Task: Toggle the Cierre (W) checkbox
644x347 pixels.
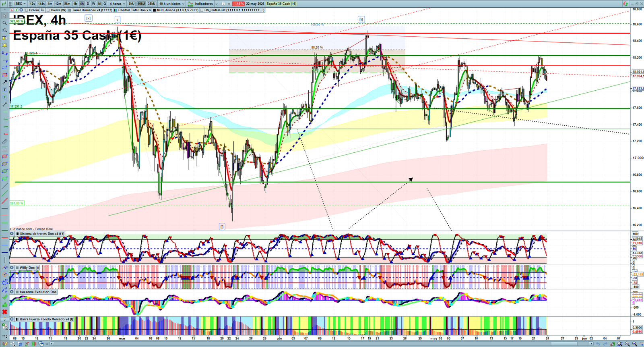Action: pyautogui.click(x=48, y=10)
